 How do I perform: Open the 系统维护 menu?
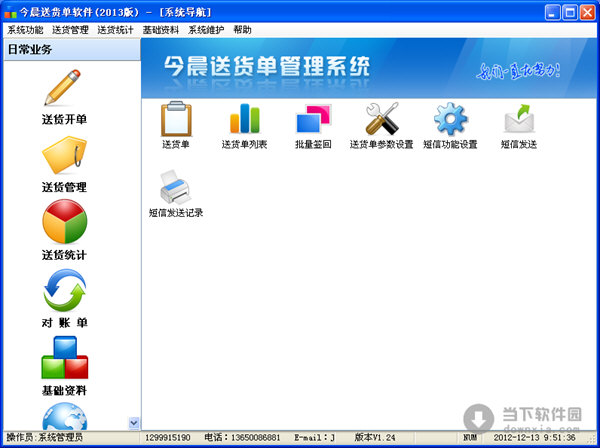(x=205, y=30)
